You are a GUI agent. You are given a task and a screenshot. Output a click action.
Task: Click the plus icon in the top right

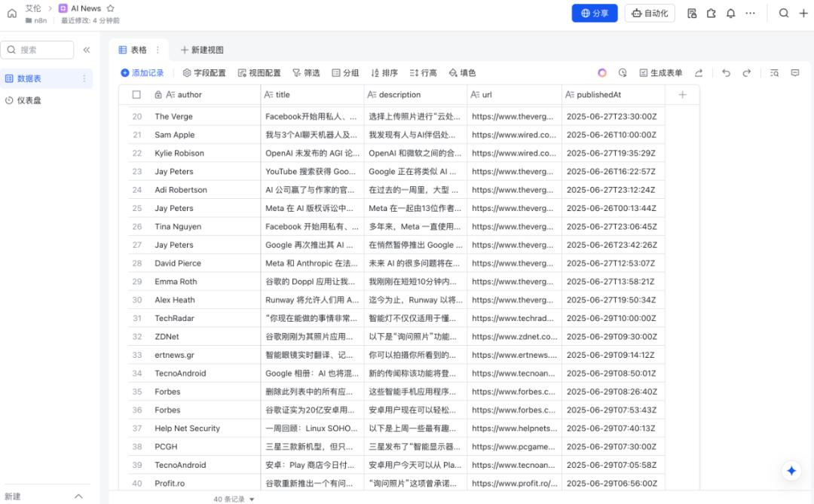[x=803, y=13]
